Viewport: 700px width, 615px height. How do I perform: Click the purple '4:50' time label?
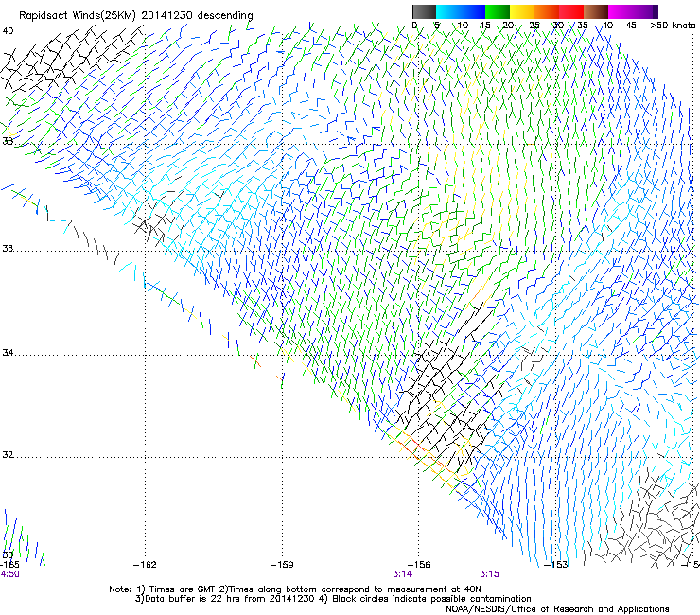pos(9,574)
